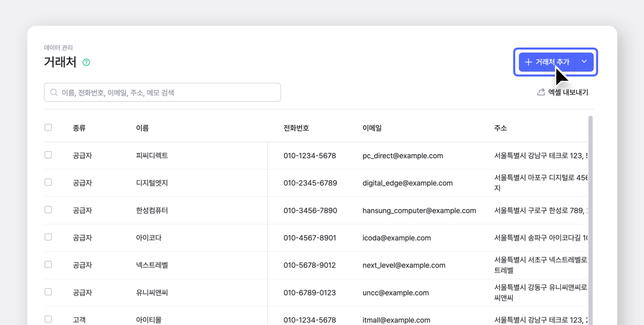Open the 디지털엣지 supplier name
This screenshot has height=325, width=644.
click(152, 183)
